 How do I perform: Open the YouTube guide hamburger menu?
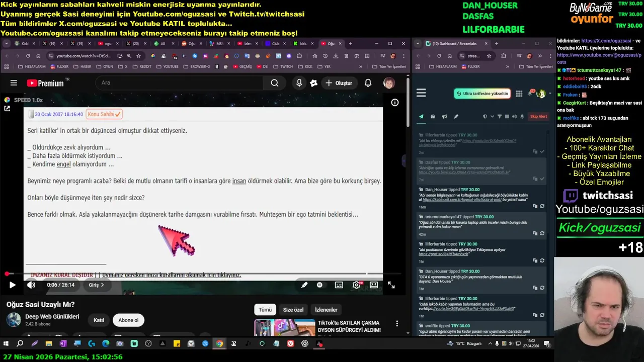click(x=14, y=83)
